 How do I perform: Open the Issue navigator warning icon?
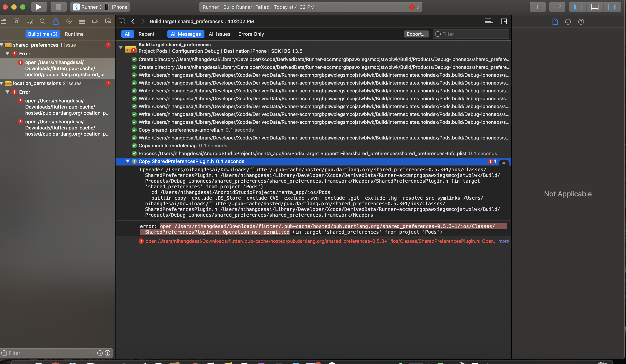56,22
